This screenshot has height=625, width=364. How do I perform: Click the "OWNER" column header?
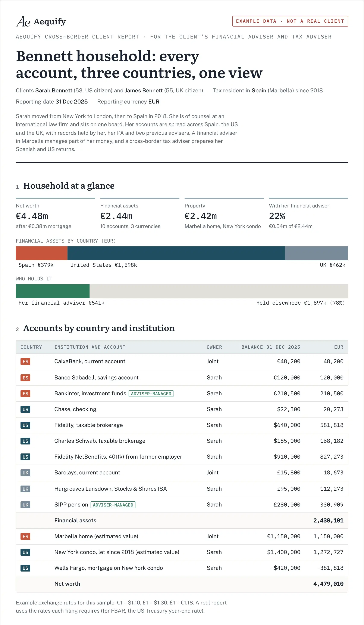pyautogui.click(x=214, y=347)
